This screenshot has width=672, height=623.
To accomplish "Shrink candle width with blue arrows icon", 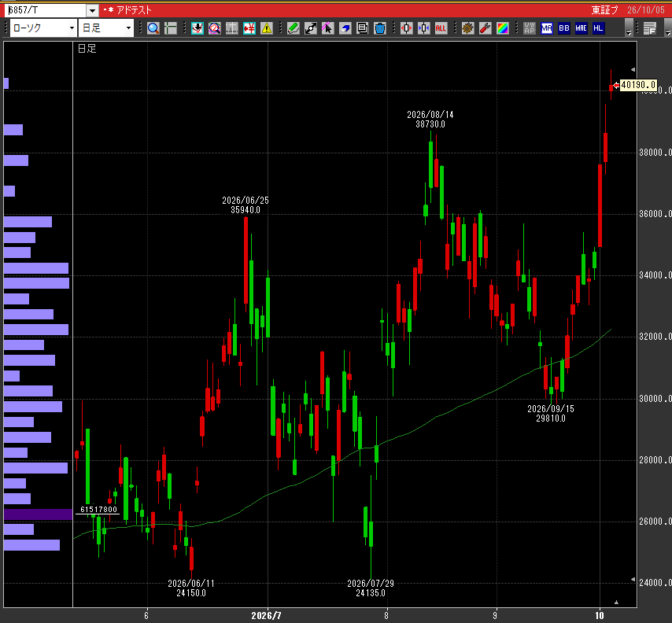I will (x=423, y=28).
